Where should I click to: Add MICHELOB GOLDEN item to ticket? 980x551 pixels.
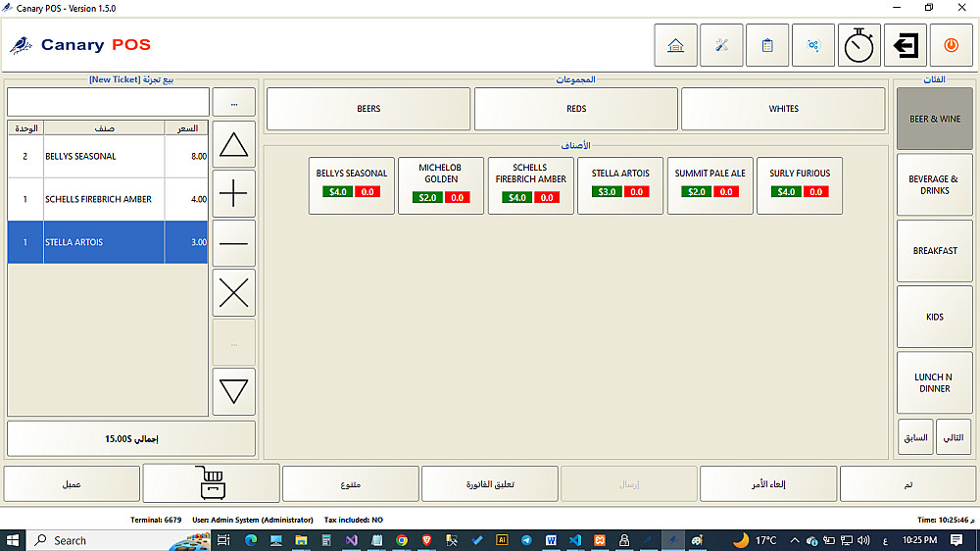441,185
